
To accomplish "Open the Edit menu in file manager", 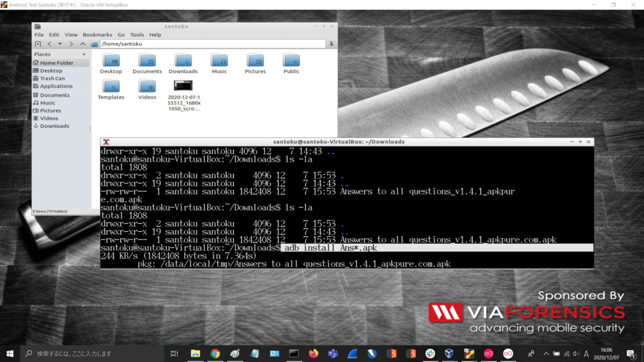I will (x=54, y=35).
